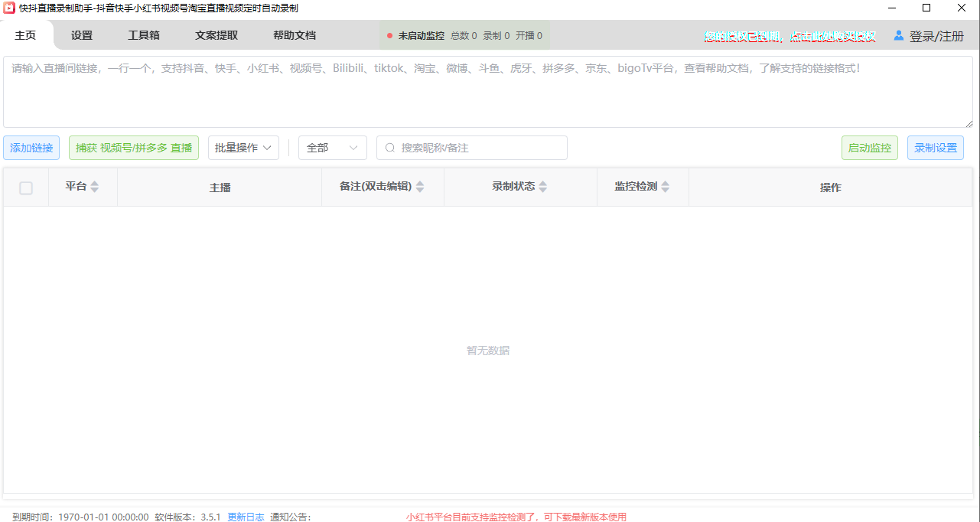The image size is (980, 522).
Task: Click the 未启动监控 status text
Action: click(422, 36)
